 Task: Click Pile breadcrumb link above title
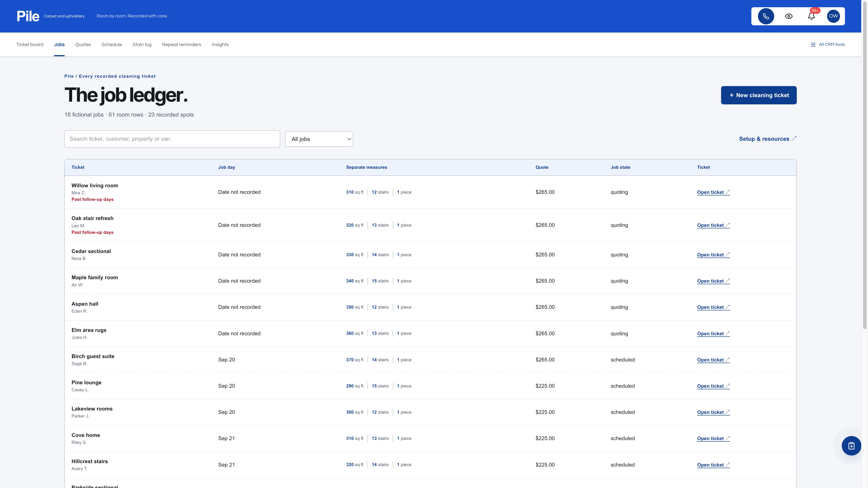[x=69, y=76]
